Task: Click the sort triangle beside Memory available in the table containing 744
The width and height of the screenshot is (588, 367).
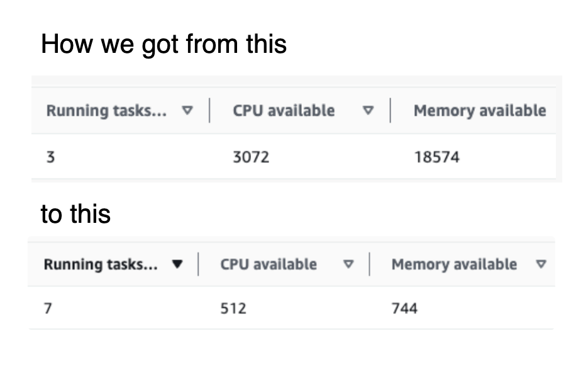Action: [541, 264]
